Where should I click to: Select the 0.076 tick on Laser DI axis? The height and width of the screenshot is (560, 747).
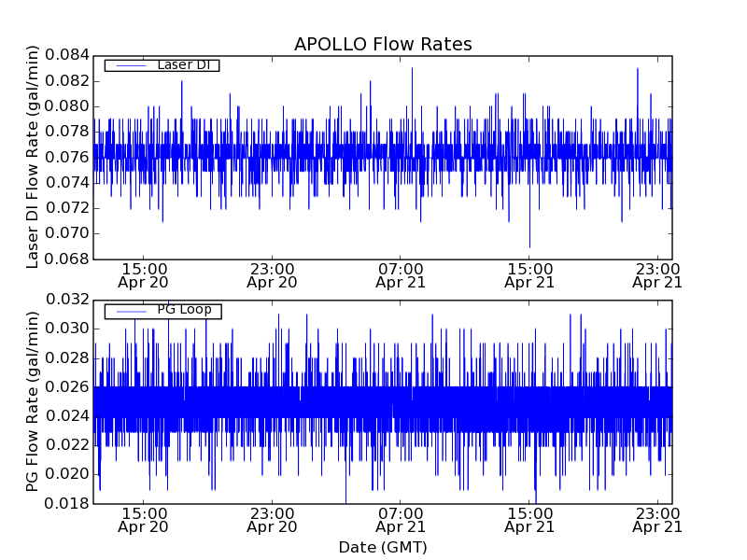pos(67,157)
